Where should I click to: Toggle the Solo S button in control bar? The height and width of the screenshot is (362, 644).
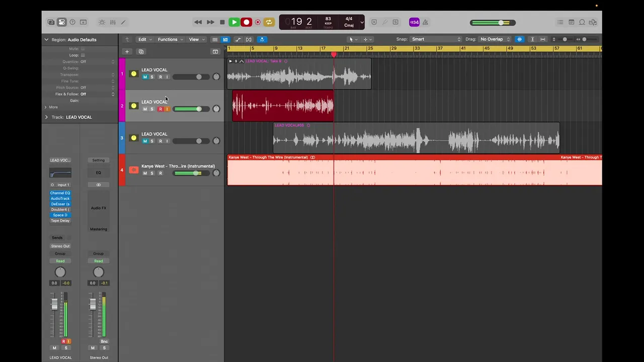coord(395,22)
